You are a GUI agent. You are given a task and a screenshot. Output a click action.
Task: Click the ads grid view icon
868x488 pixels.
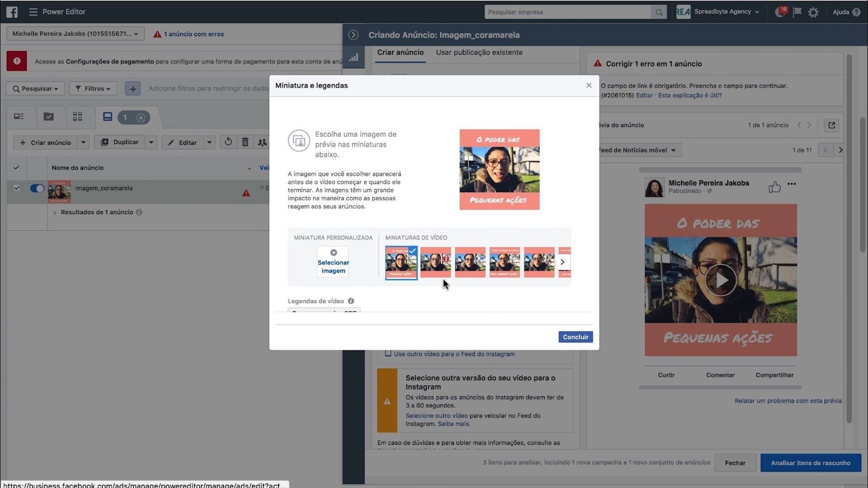click(x=77, y=117)
